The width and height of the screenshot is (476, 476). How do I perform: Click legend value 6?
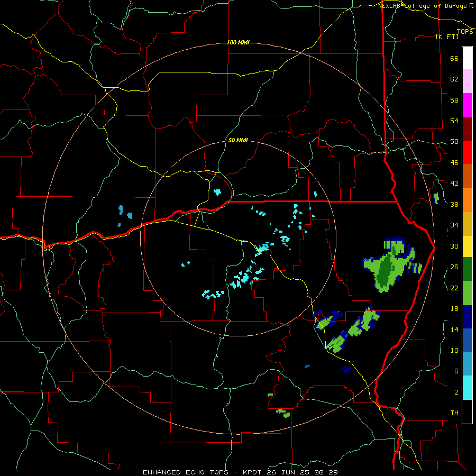[x=456, y=371]
